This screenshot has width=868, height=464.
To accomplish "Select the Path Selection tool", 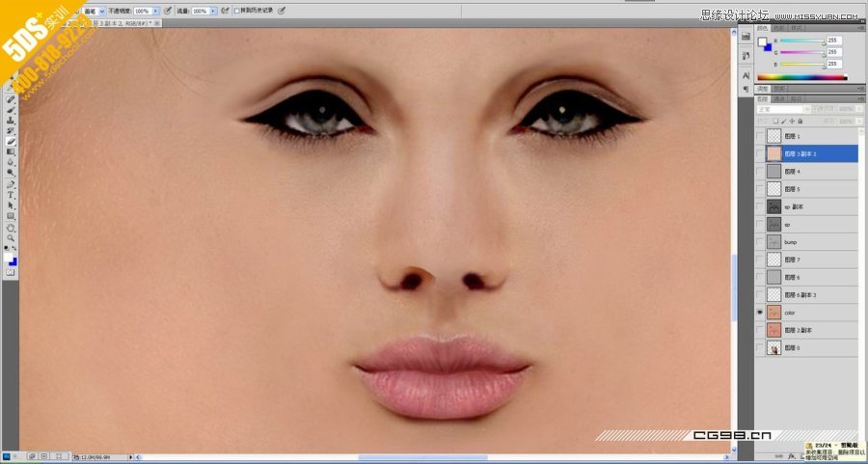I will click(x=11, y=205).
